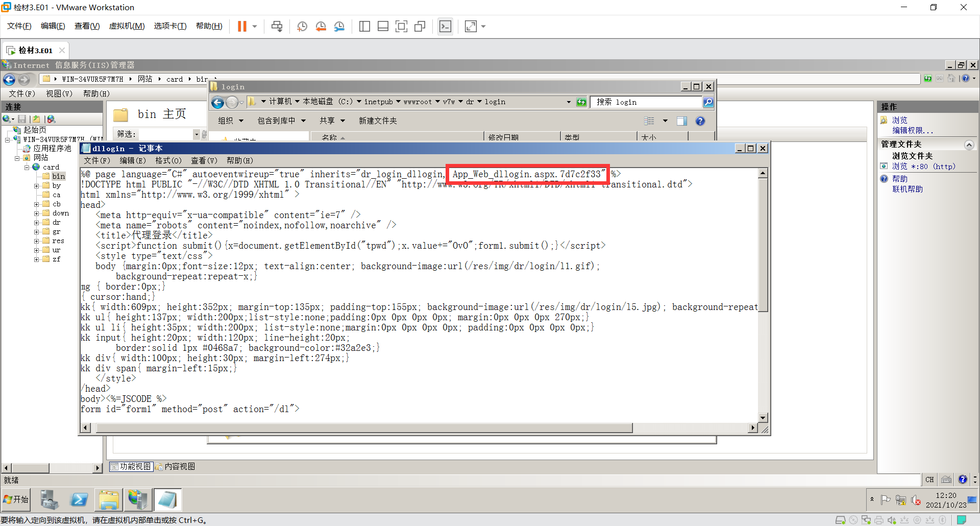
Task: Switch to IIS Manager taskbar icon
Action: [x=138, y=499]
